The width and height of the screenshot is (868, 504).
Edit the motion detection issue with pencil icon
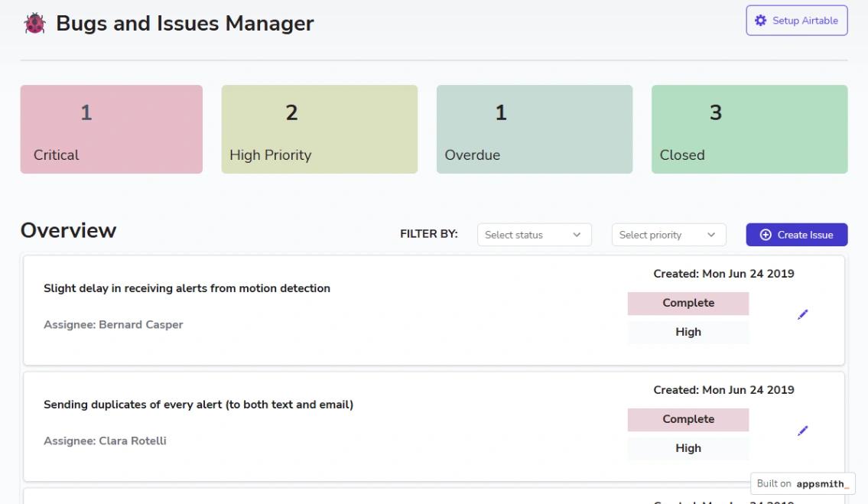[x=803, y=314]
